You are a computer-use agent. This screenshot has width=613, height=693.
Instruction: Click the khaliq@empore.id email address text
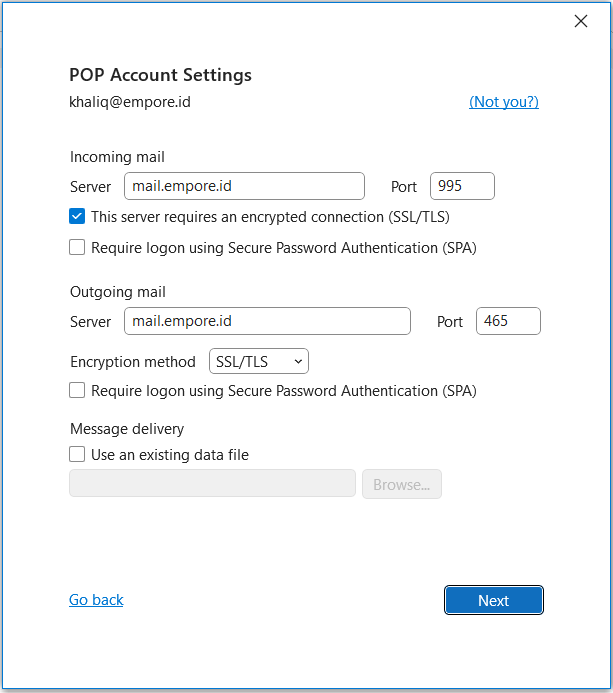coord(130,102)
